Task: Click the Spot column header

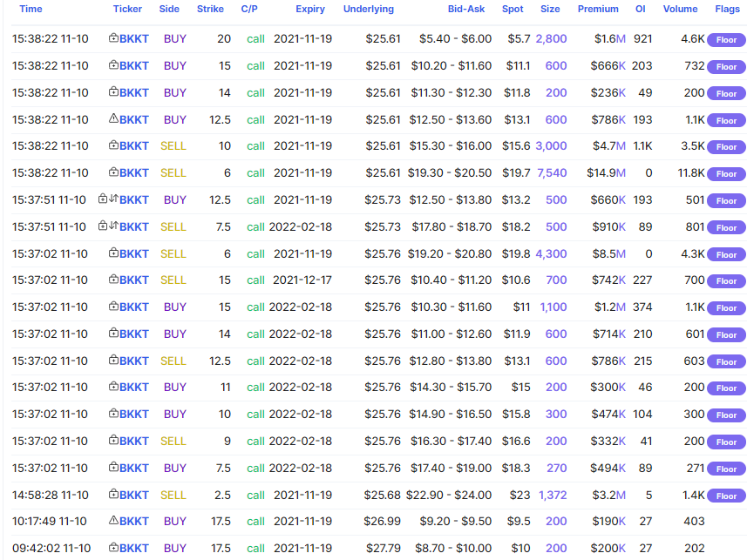Action: click(513, 9)
